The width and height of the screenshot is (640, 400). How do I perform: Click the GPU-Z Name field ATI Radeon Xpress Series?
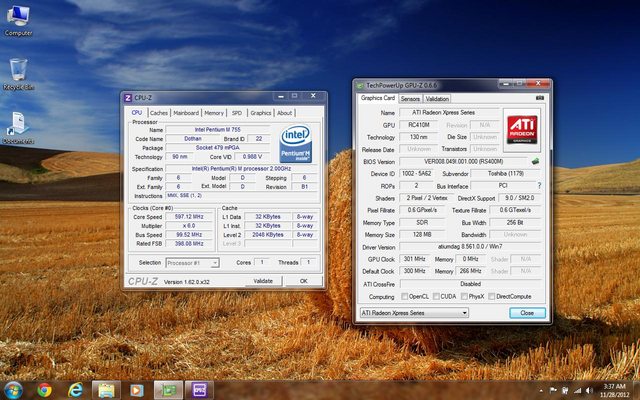point(449,112)
